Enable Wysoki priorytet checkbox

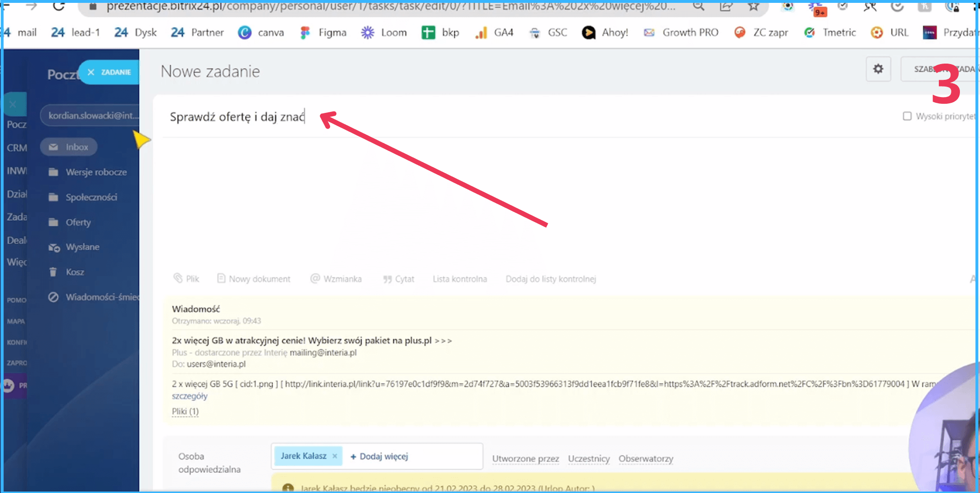pos(907,116)
